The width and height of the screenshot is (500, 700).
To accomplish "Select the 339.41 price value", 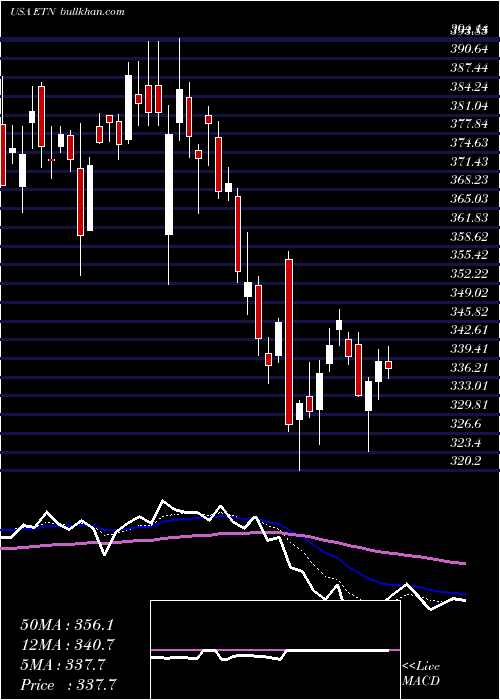I will (x=469, y=349).
